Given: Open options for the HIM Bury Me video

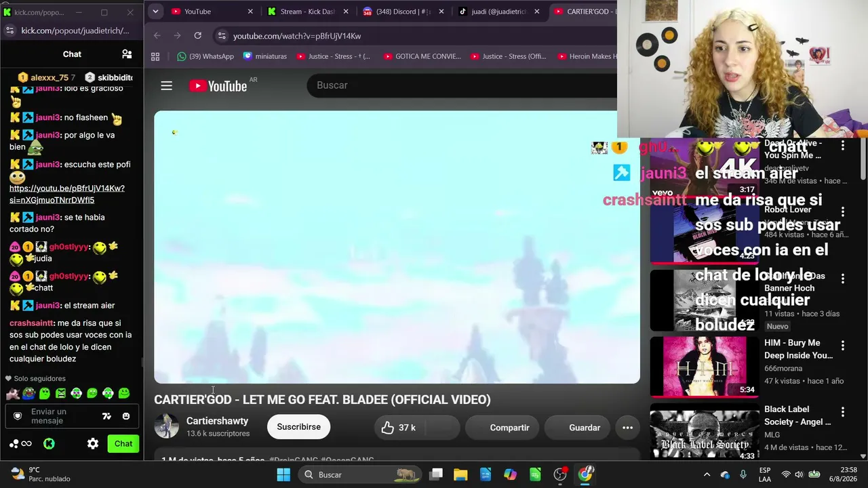Looking at the screenshot, I should tap(843, 345).
